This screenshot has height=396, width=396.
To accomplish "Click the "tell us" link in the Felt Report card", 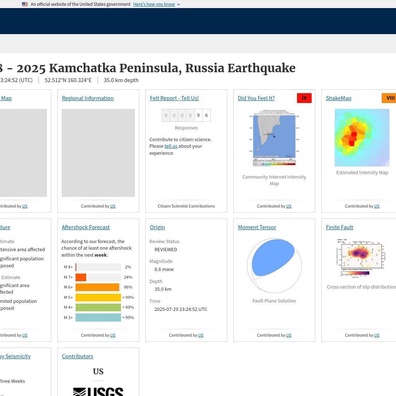I will (171, 146).
